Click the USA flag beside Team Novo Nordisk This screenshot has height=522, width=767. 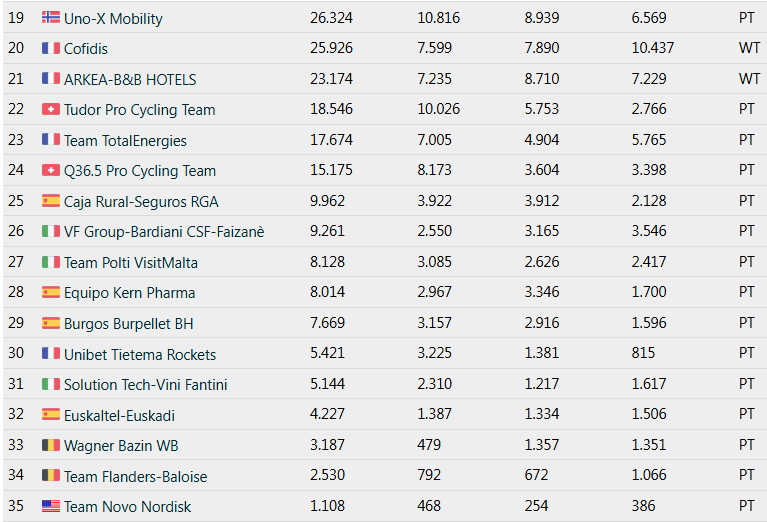point(50,506)
